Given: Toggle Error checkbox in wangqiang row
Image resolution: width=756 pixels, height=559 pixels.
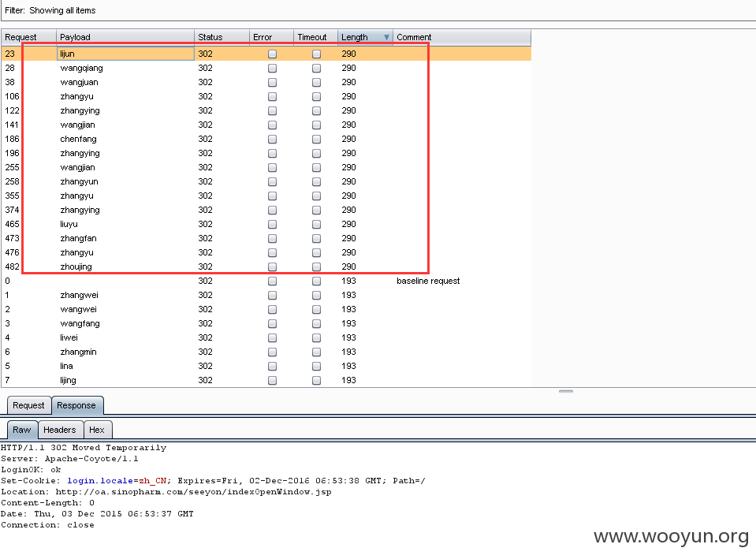Looking at the screenshot, I should [273, 68].
